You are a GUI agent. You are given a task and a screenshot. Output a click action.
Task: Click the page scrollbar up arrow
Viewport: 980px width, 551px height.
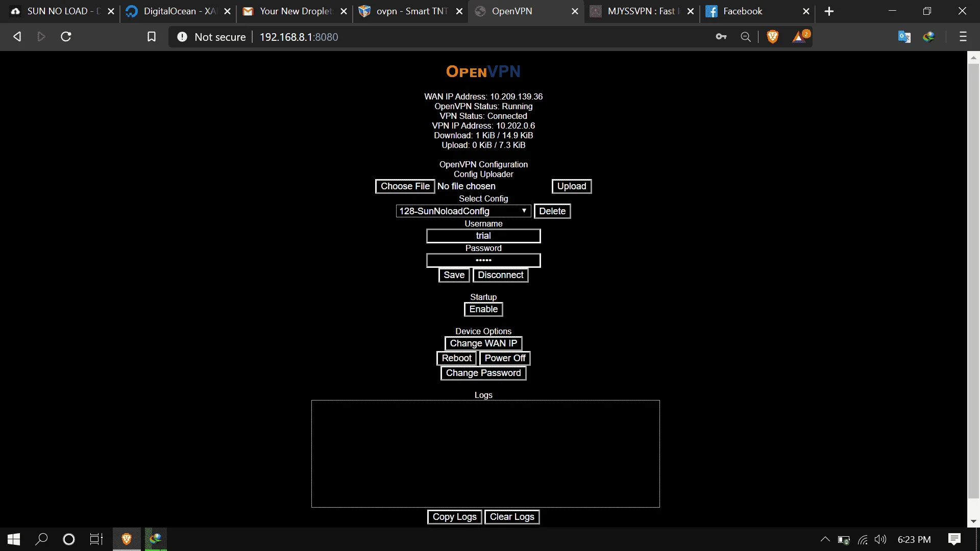(x=973, y=57)
